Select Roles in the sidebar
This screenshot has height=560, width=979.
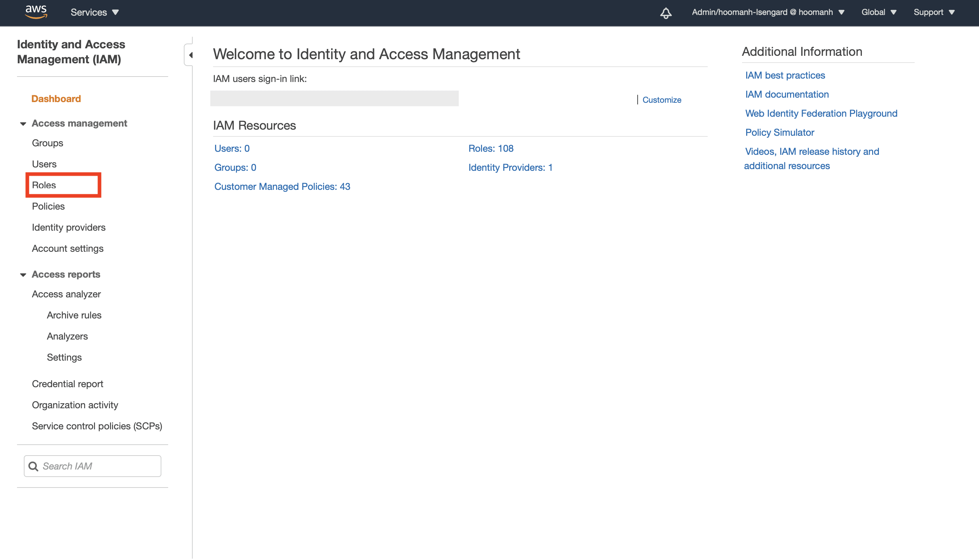click(44, 185)
